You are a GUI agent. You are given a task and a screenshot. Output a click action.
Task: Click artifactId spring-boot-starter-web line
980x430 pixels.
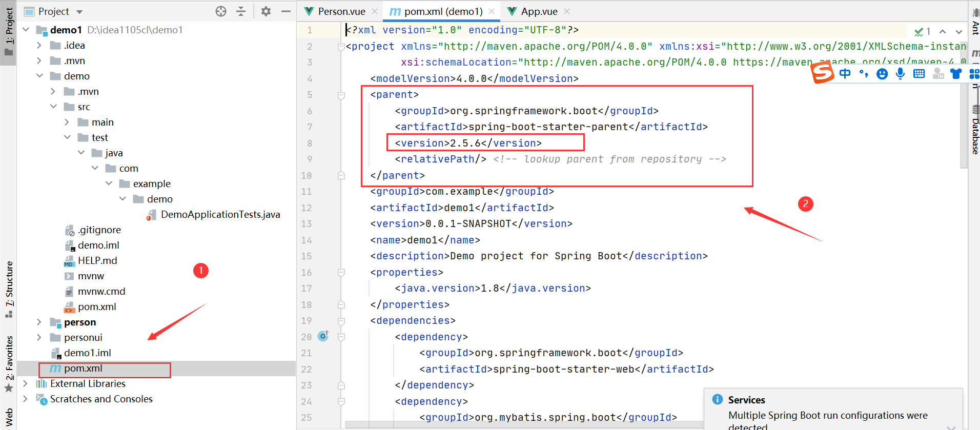point(566,369)
